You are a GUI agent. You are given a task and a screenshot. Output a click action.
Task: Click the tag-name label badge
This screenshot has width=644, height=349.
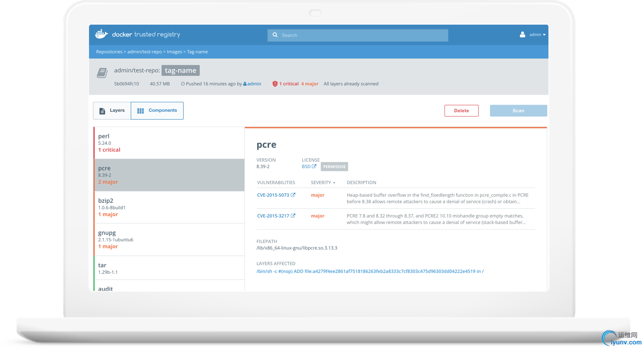pyautogui.click(x=180, y=71)
